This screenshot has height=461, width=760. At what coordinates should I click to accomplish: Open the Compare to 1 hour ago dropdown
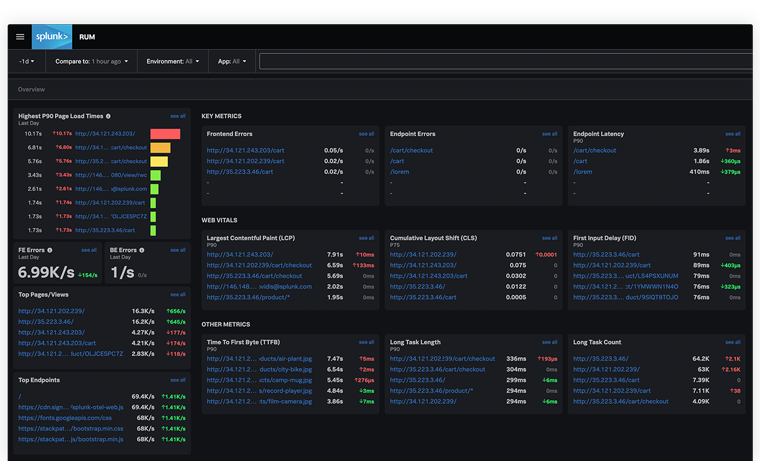pyautogui.click(x=92, y=62)
